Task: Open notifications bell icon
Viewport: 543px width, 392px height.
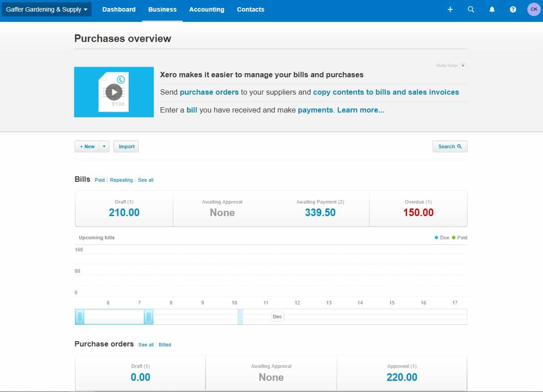Action: pyautogui.click(x=492, y=9)
